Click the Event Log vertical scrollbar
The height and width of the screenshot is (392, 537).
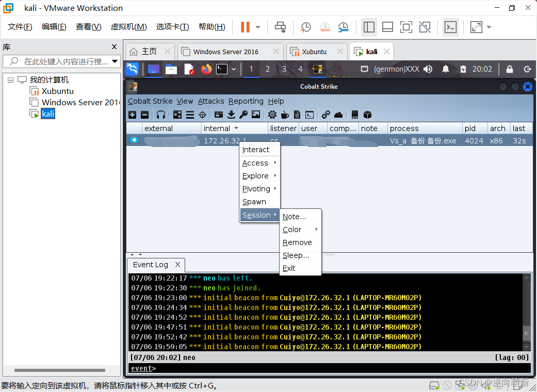point(527,313)
